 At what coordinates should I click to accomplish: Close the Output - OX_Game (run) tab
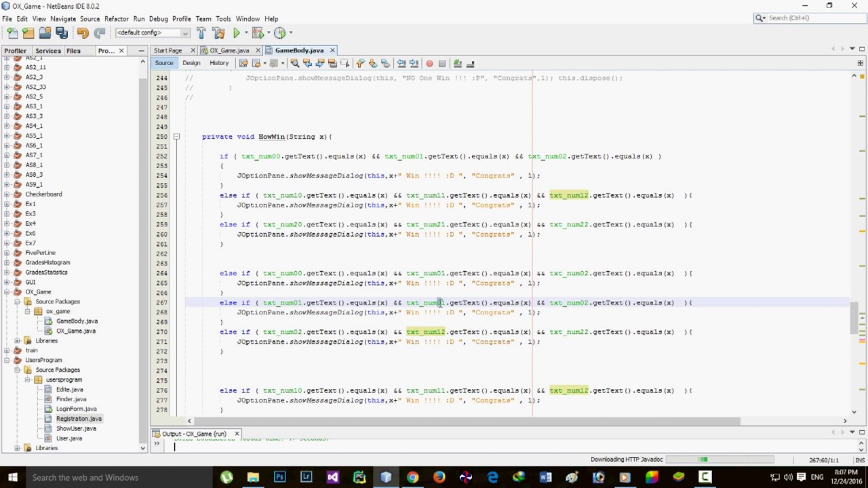[x=237, y=434]
